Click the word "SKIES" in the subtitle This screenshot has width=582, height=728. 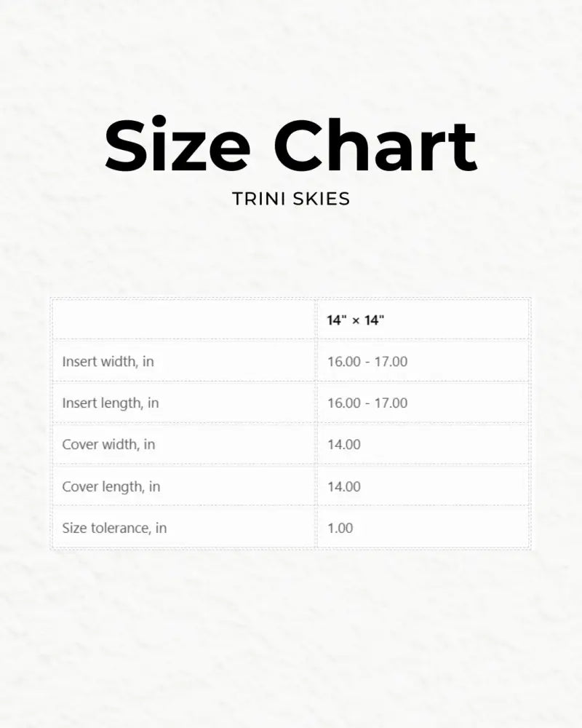[x=321, y=199]
